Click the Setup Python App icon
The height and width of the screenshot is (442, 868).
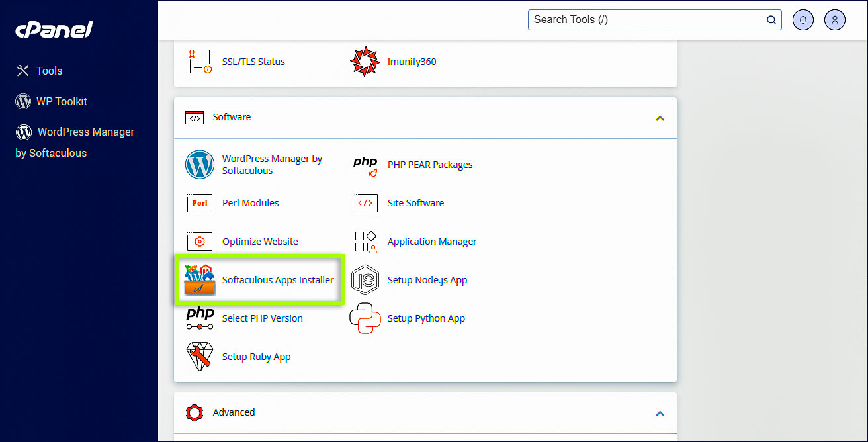[x=365, y=318]
